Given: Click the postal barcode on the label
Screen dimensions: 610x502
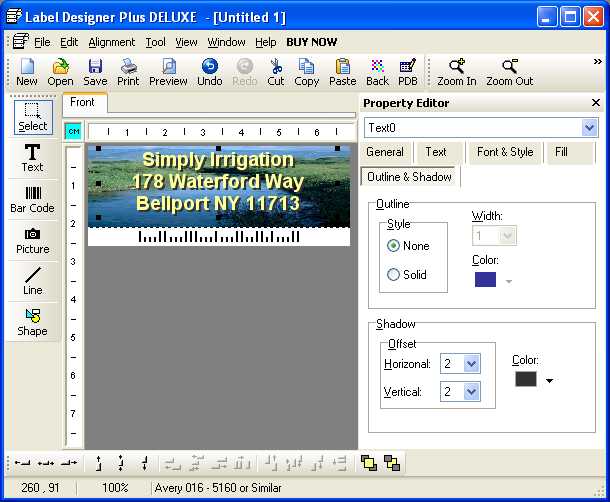Looking at the screenshot, I should [219, 236].
